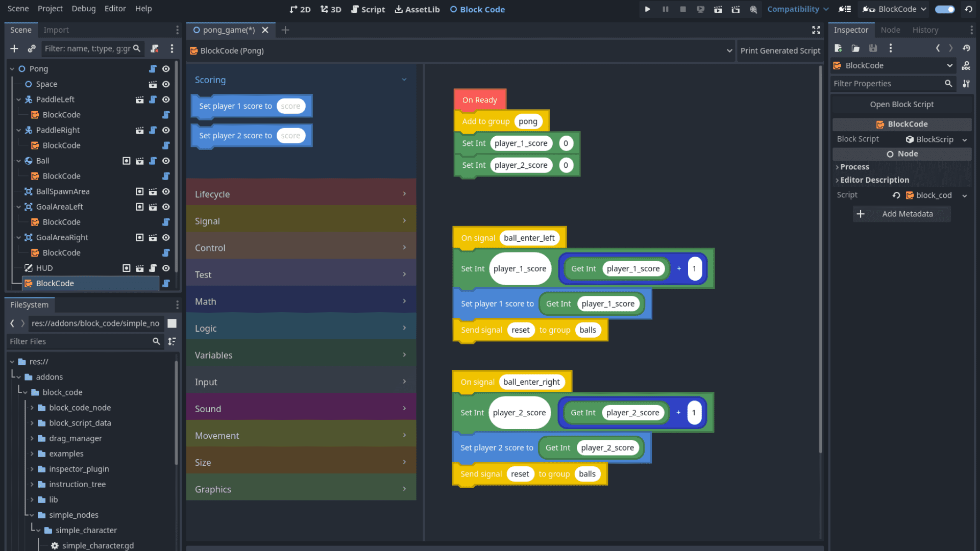The height and width of the screenshot is (551, 980).
Task: Click the movie maker mode icon
Action: (x=753, y=9)
